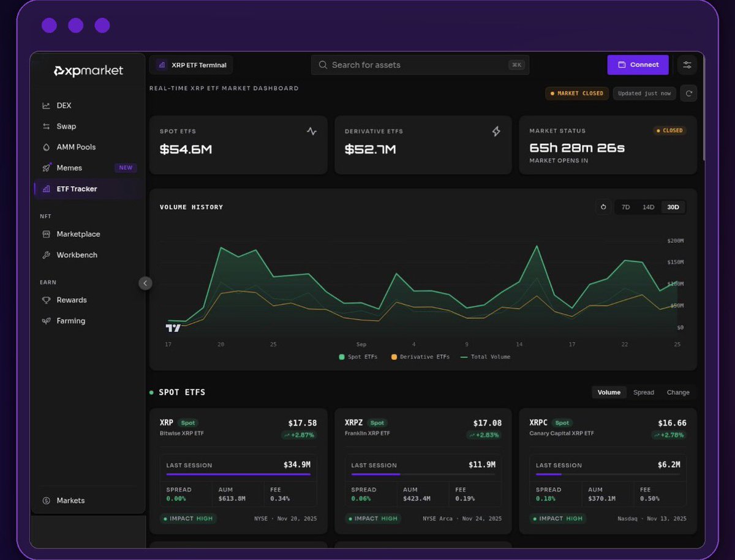Click the pulse icon on Spot ETFs card
Viewport: 735px width, 560px height.
[x=312, y=131]
